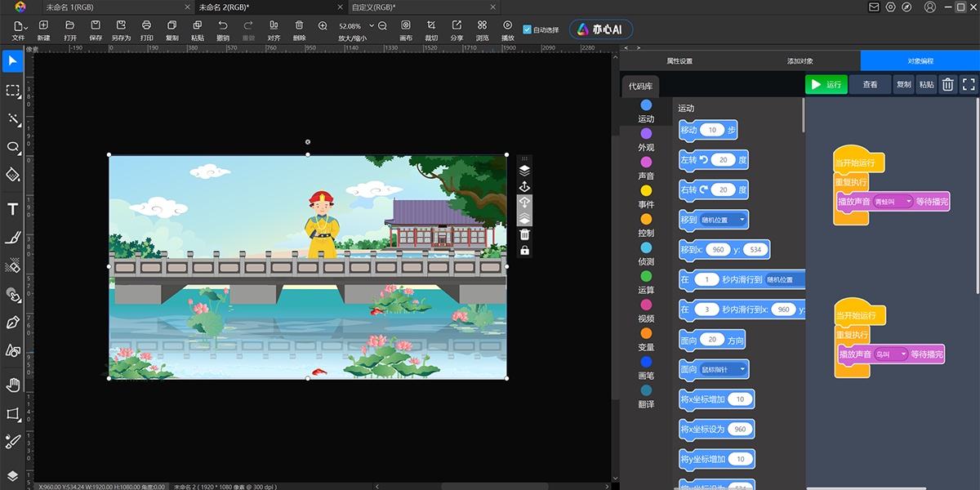Click the trash icon in code panel
Viewport: 980px width, 490px height.
947,84
